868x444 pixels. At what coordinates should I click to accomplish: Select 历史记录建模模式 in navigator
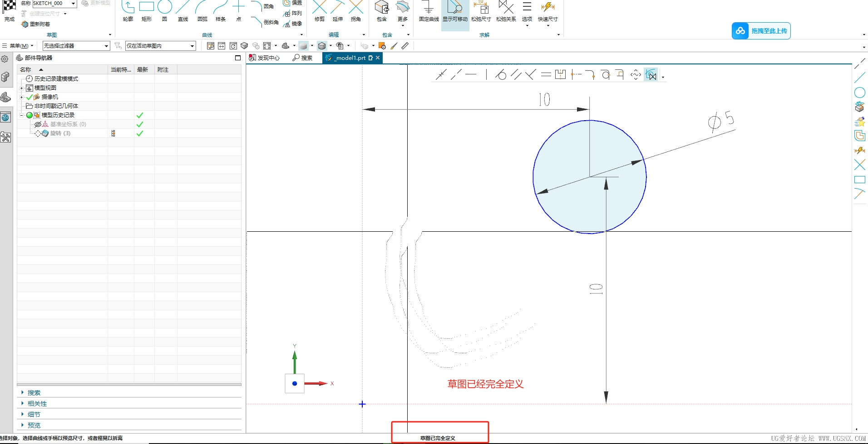(x=56, y=79)
